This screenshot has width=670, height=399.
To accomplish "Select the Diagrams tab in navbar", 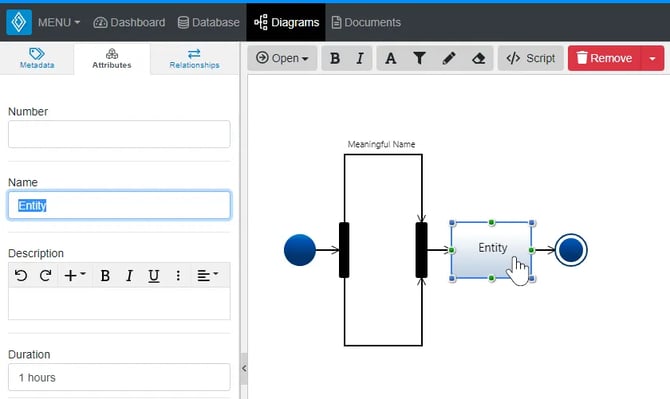I will [x=286, y=22].
